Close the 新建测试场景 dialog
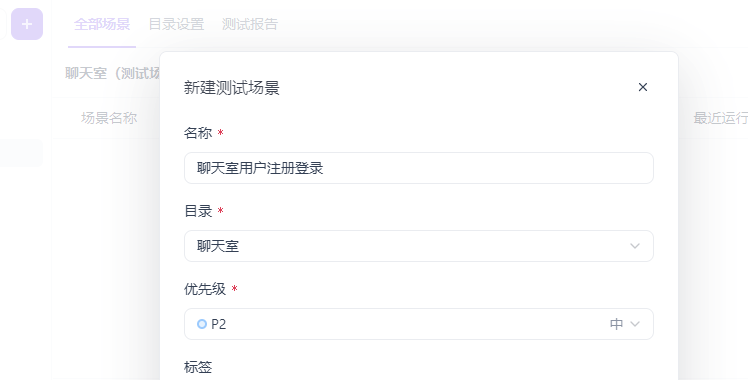 point(643,87)
